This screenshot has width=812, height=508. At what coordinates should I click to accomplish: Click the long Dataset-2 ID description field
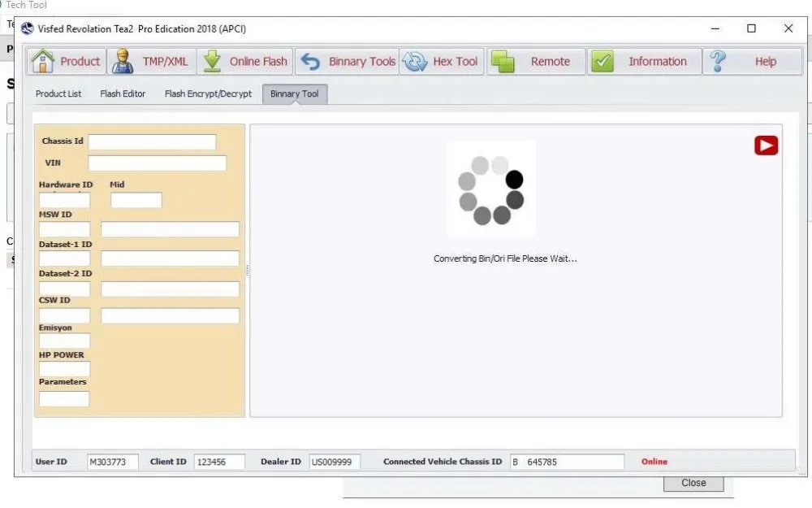(170, 289)
